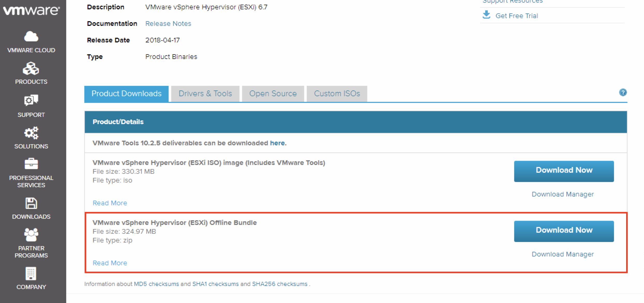Open Solutions gears icon
The image size is (644, 303).
tap(31, 133)
